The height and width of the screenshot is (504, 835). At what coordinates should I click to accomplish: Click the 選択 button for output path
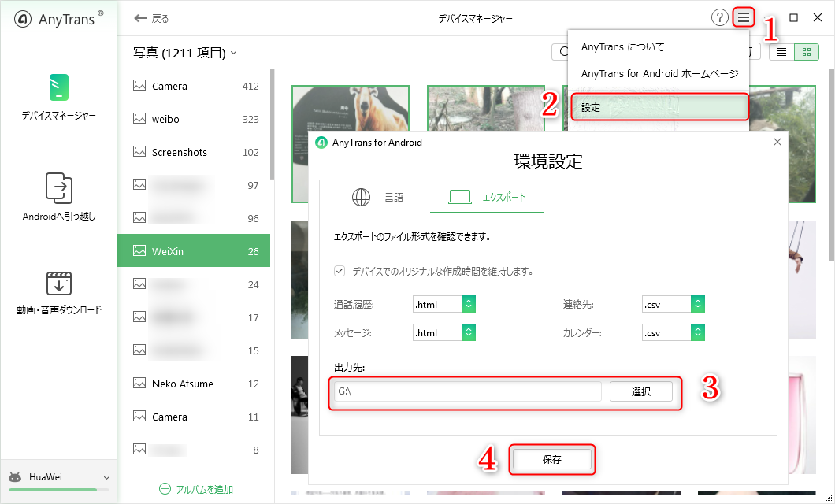click(641, 391)
